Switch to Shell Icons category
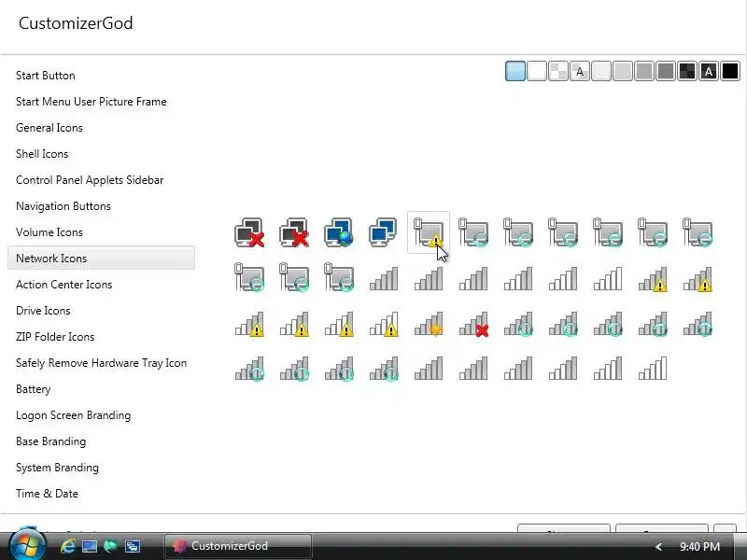This screenshot has width=747, height=560. [42, 154]
